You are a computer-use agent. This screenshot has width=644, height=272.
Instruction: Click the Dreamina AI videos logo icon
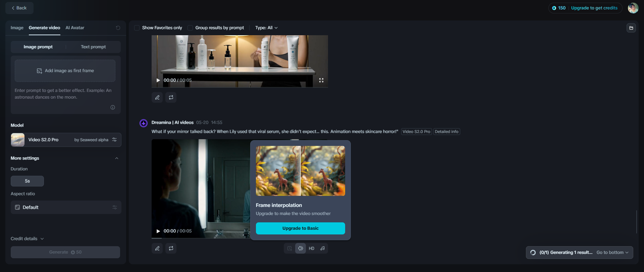point(144,123)
